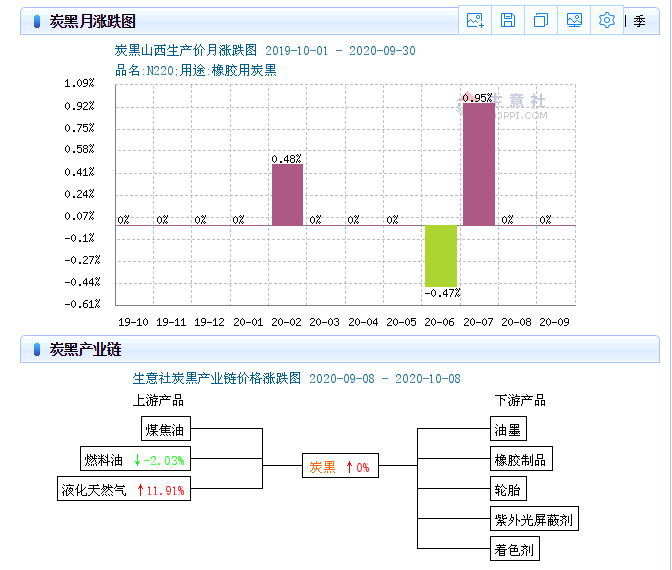Viewport: 672px width, 570px height.
Task: Click the 0.95% bar for 20-07
Action: (478, 164)
